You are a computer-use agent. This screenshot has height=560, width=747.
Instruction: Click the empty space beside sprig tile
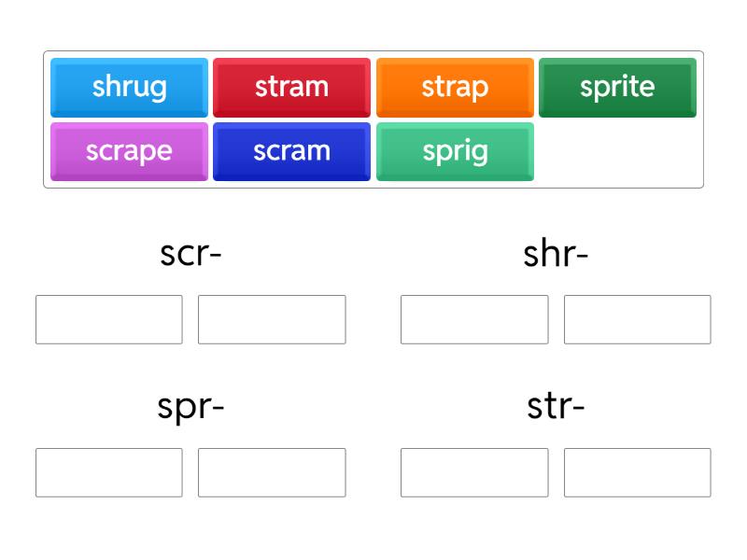click(617, 151)
